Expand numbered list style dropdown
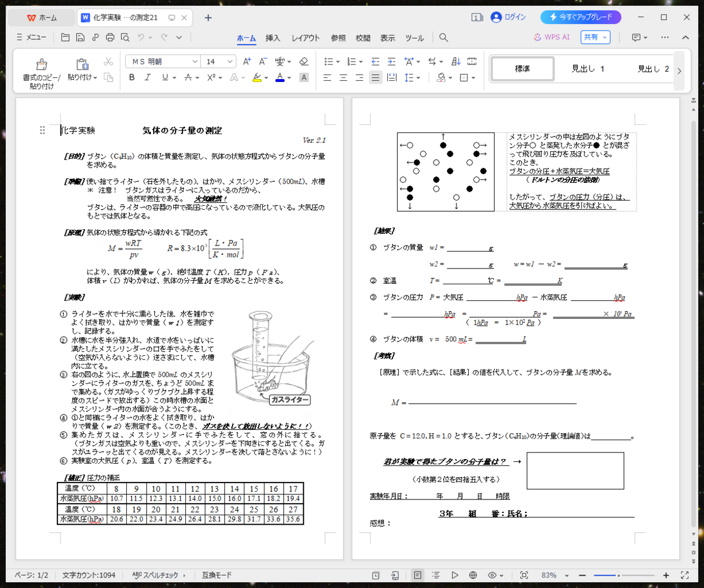 [x=361, y=61]
